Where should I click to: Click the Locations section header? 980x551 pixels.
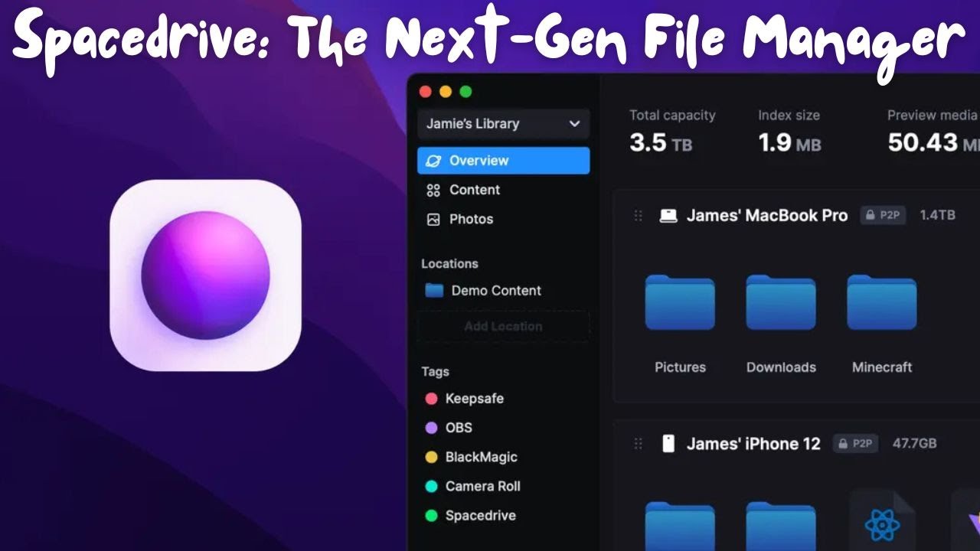tap(449, 264)
